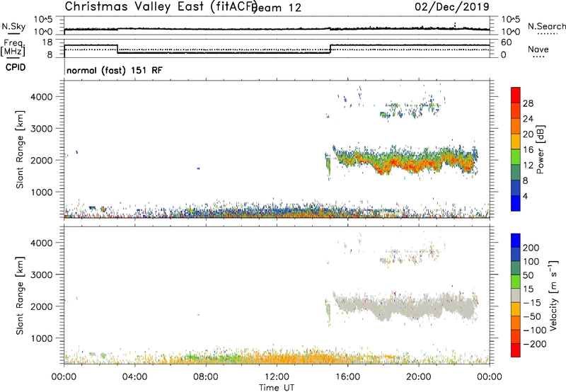This screenshot has width=566, height=392.
Task: Click the 'N.Sky' legend label
Action: pos(13,26)
